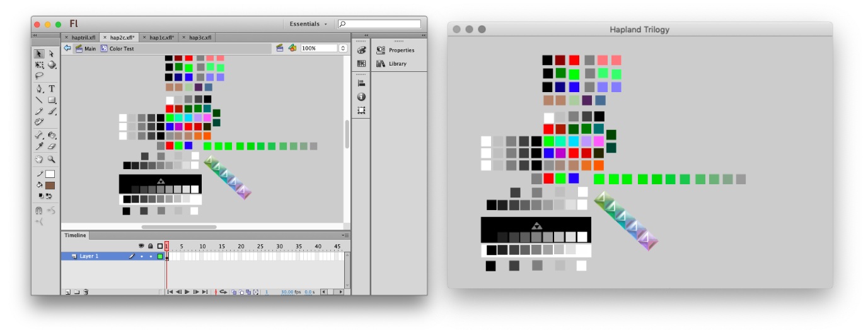This screenshot has height=330, width=868.
Task: Select the Bone tool
Action: [39, 135]
